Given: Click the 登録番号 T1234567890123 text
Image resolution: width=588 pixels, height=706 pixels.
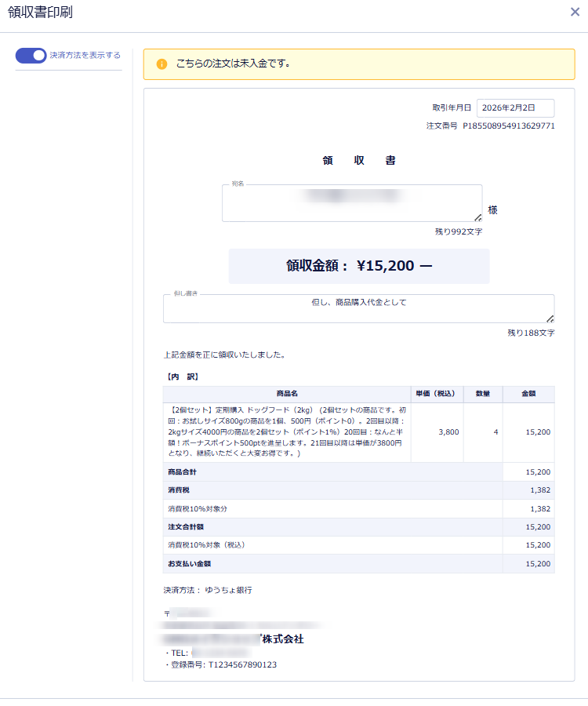Looking at the screenshot, I should [241, 664].
